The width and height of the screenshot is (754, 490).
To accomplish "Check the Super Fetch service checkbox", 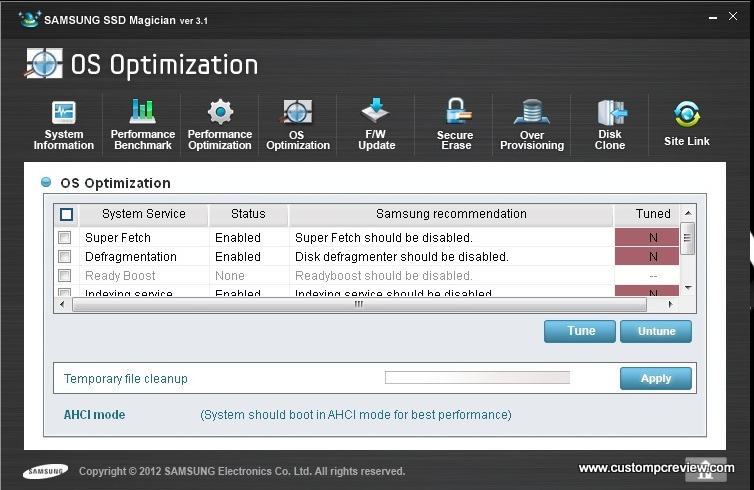I will 64,238.
